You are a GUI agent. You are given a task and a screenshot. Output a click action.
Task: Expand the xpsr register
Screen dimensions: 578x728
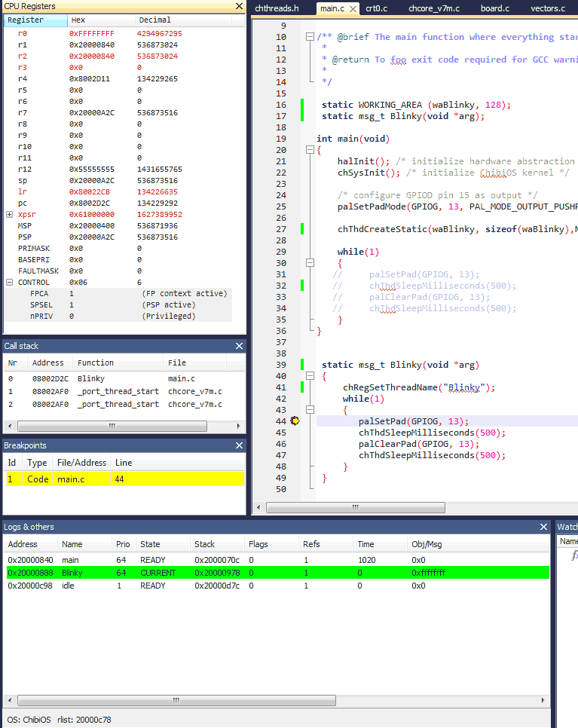[9, 215]
